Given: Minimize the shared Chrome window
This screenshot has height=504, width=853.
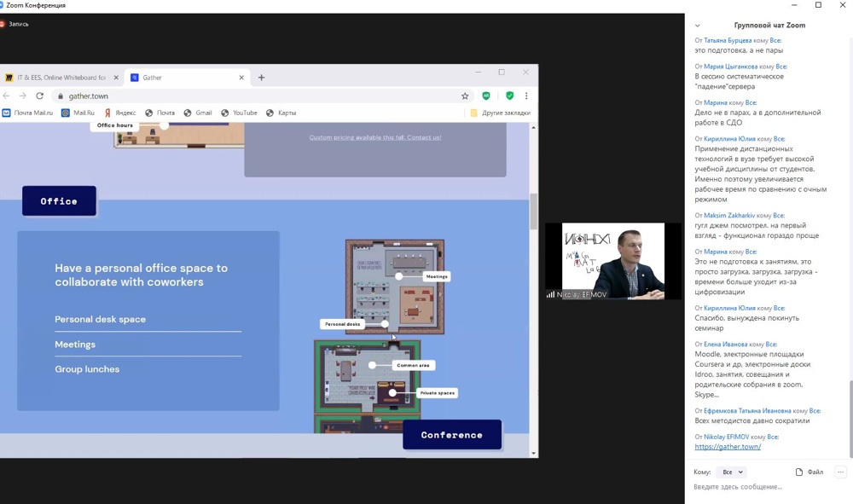Looking at the screenshot, I should pyautogui.click(x=479, y=72).
